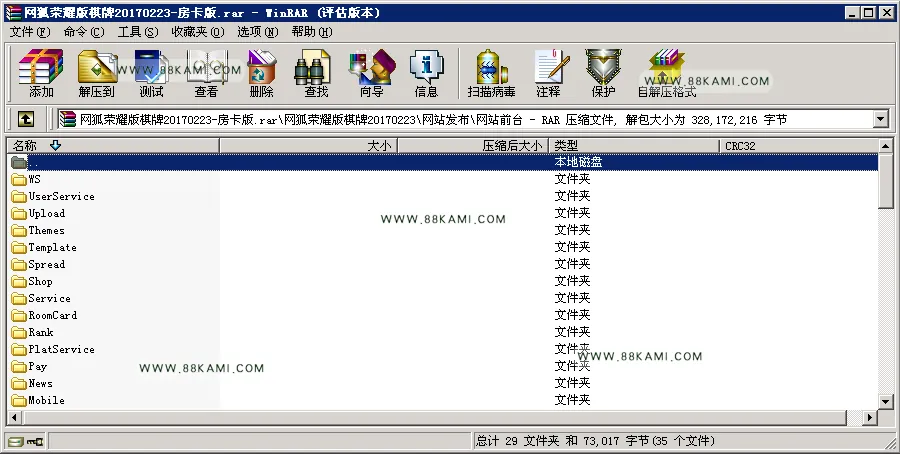
Task: Click the vertical scrollbar thumb
Action: [886, 181]
